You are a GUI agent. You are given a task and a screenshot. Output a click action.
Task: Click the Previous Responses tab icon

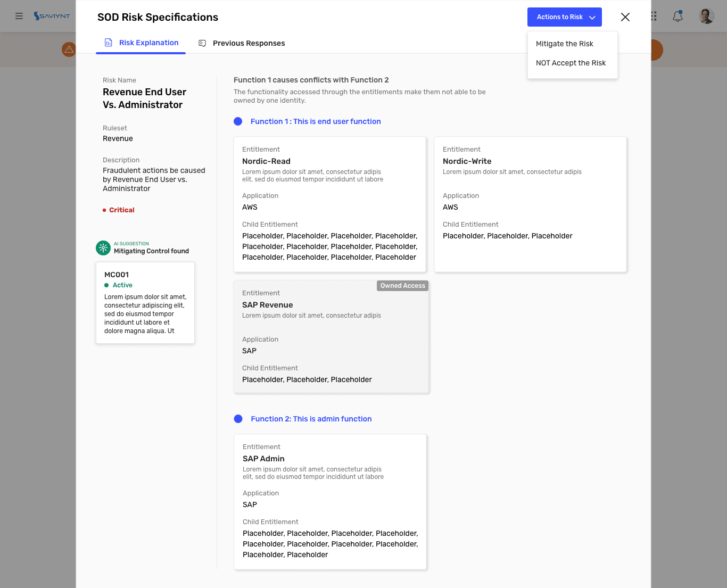tap(202, 43)
